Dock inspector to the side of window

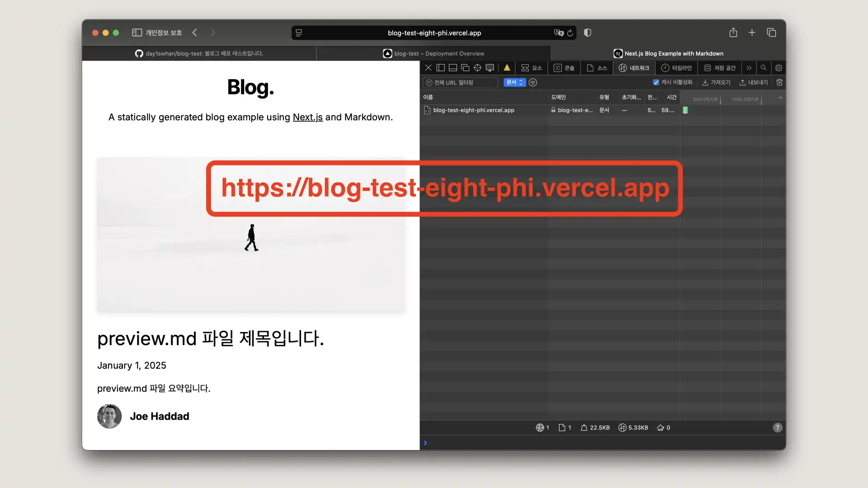[440, 68]
